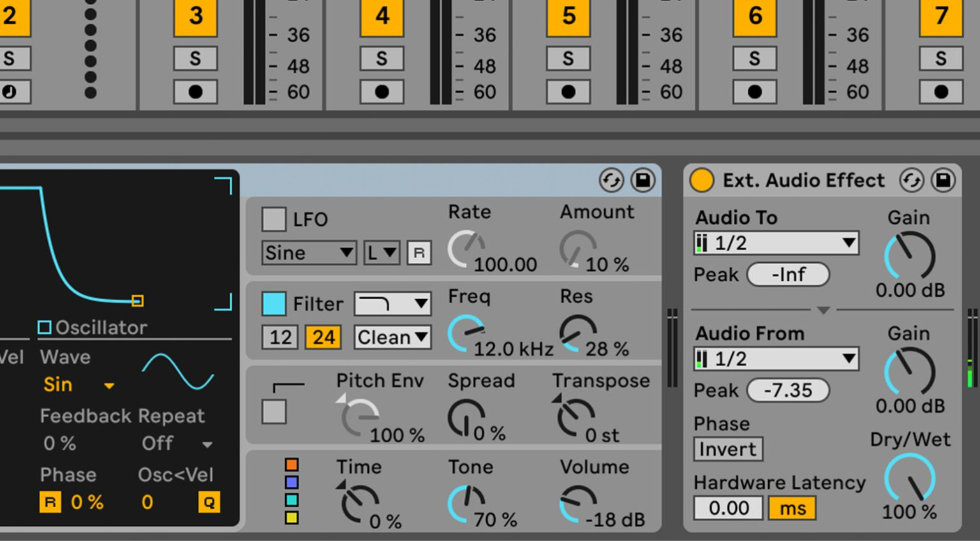The height and width of the screenshot is (541, 980).
Task: Enable the LFO toggle box
Action: click(274, 219)
